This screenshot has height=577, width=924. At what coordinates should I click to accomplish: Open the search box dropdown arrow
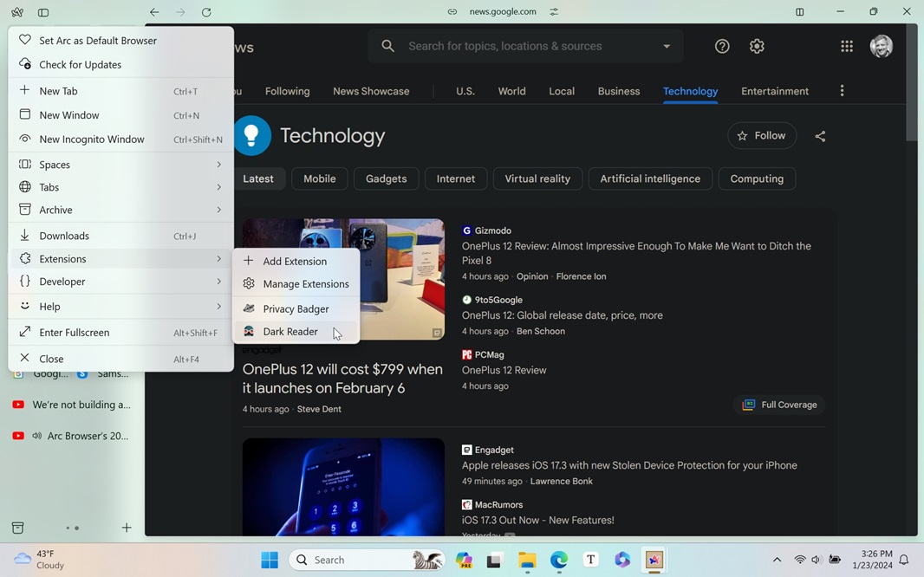click(667, 47)
